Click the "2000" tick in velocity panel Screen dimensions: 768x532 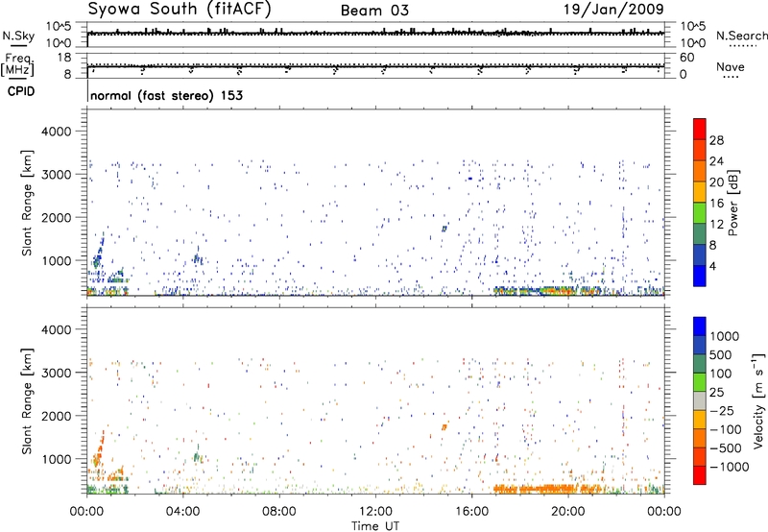[x=56, y=416]
